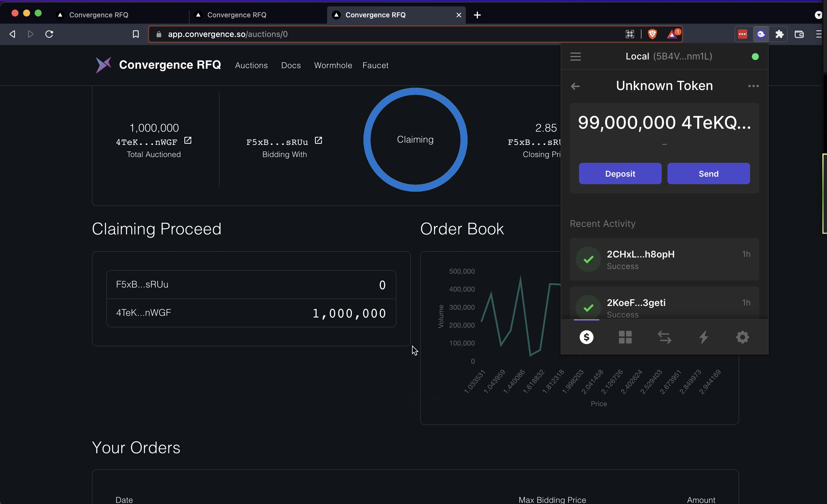
Task: Open external link beside F5xB...sRUu Bidding With
Action: pyautogui.click(x=318, y=141)
